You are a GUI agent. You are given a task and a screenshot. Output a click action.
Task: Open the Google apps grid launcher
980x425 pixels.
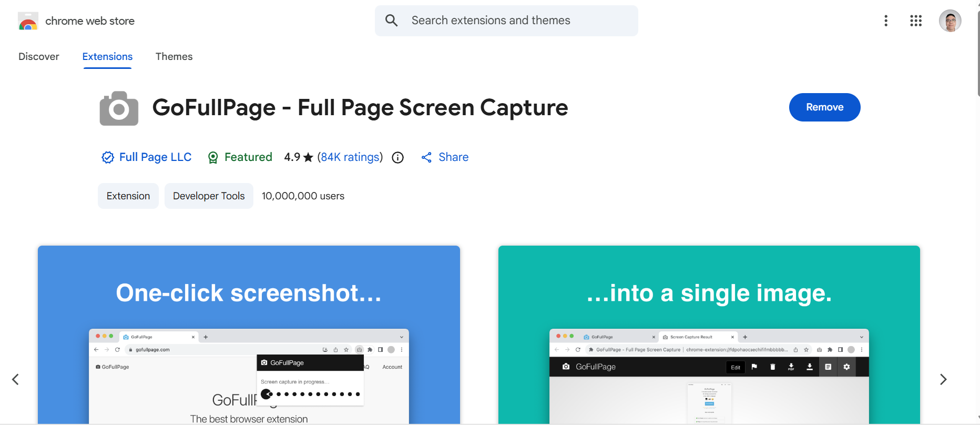(916, 21)
